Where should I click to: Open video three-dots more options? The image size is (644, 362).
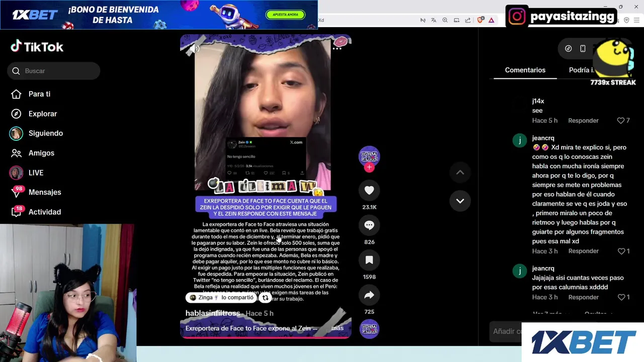(337, 48)
